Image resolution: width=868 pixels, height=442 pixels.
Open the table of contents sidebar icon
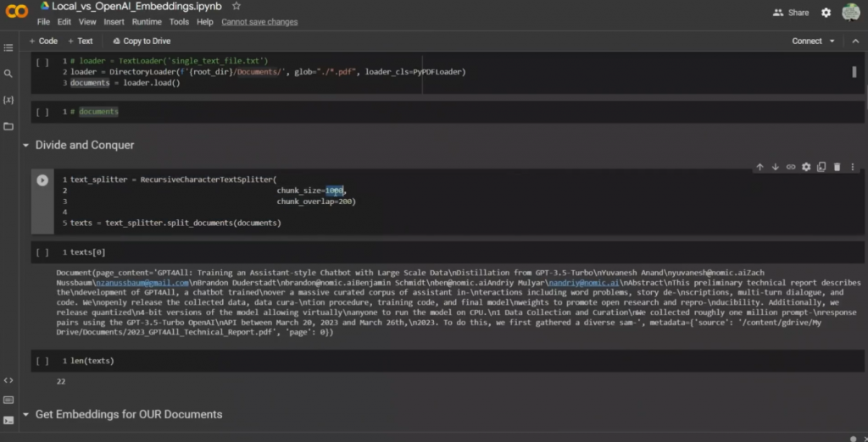[x=8, y=48]
